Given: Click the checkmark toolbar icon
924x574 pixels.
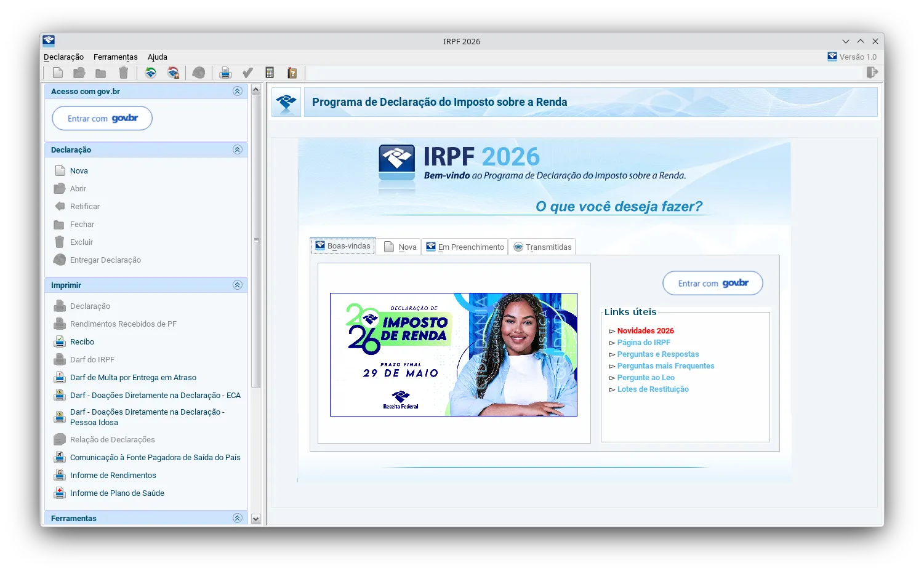Looking at the screenshot, I should coord(247,73).
